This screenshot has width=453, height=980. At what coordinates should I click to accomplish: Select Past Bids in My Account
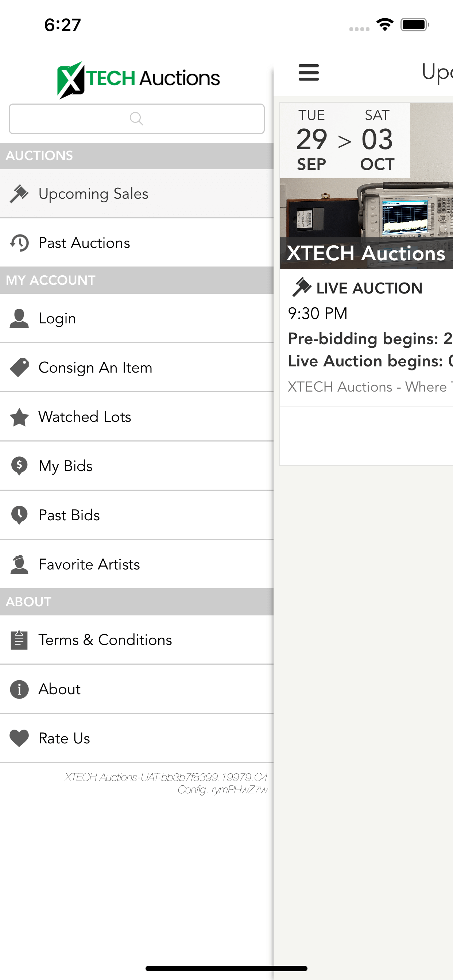[137, 515]
